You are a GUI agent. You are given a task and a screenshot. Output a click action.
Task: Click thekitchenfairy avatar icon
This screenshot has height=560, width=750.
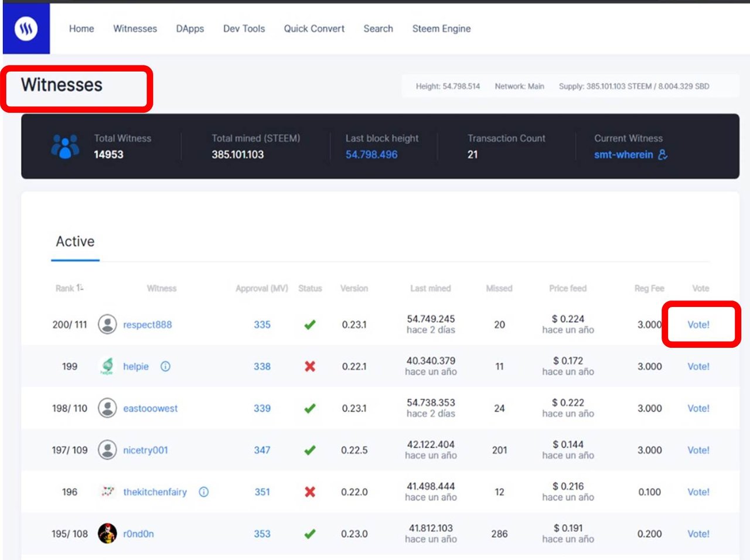(x=107, y=491)
